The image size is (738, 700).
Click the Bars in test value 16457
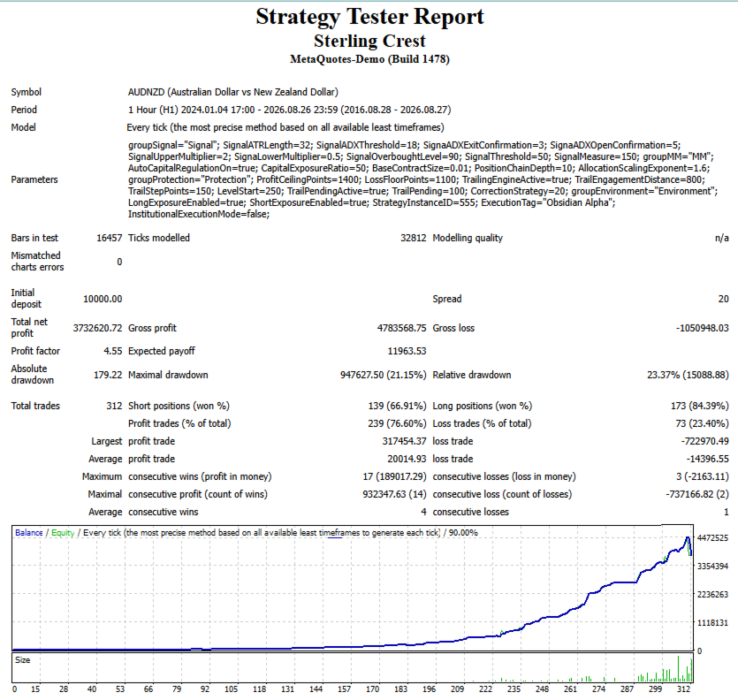[110, 239]
